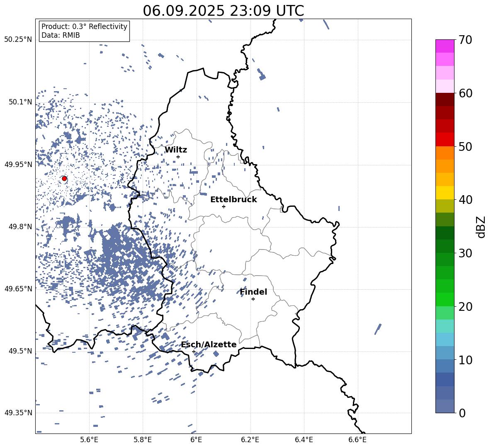Click the 5.6°E longitude label
This screenshot has width=491, height=448.
pyautogui.click(x=89, y=440)
